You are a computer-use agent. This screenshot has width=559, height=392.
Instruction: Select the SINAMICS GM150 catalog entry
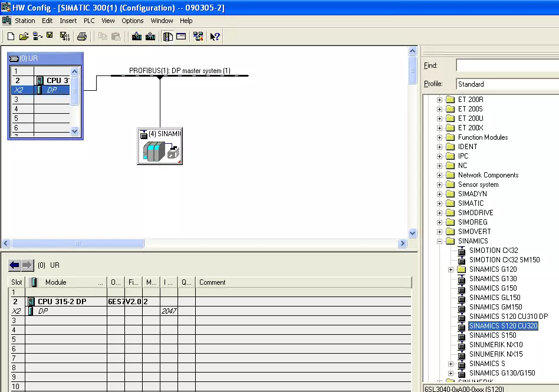point(495,307)
